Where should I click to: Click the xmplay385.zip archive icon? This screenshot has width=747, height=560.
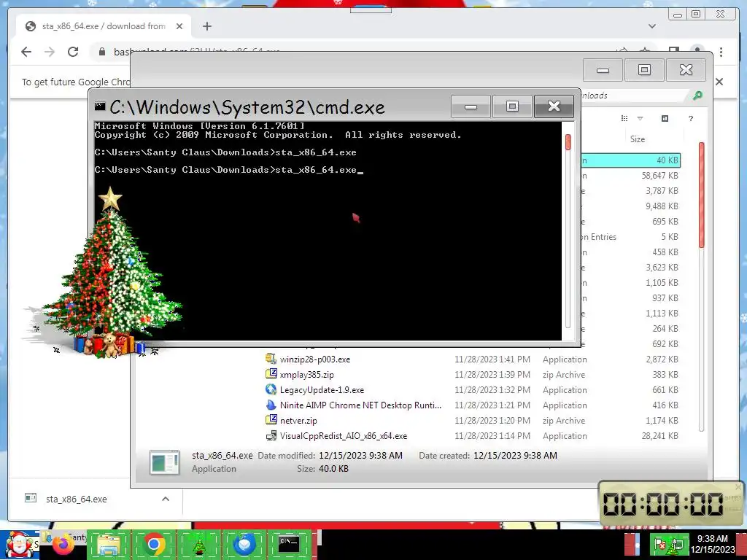tap(271, 374)
